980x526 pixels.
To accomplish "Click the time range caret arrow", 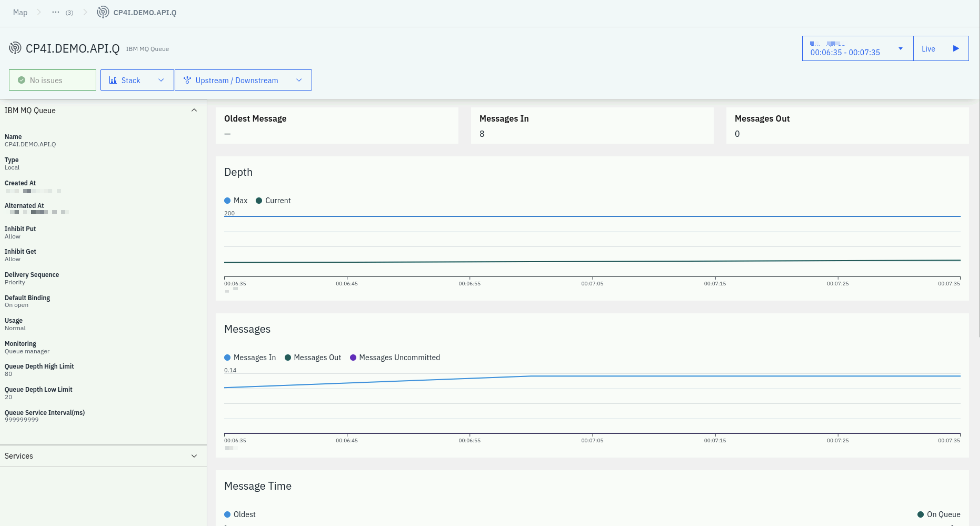I will (900, 48).
